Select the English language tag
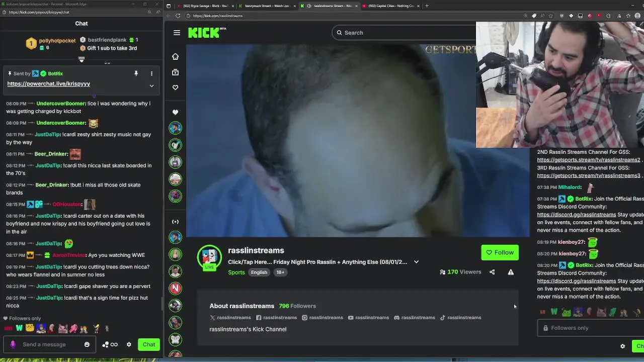Screen dimensions: 644x362 (259, 273)
